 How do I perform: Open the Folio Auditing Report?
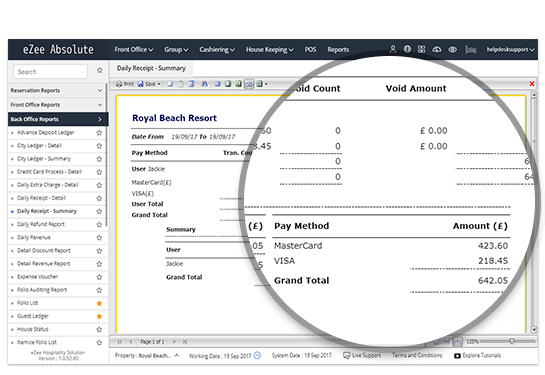tap(42, 290)
